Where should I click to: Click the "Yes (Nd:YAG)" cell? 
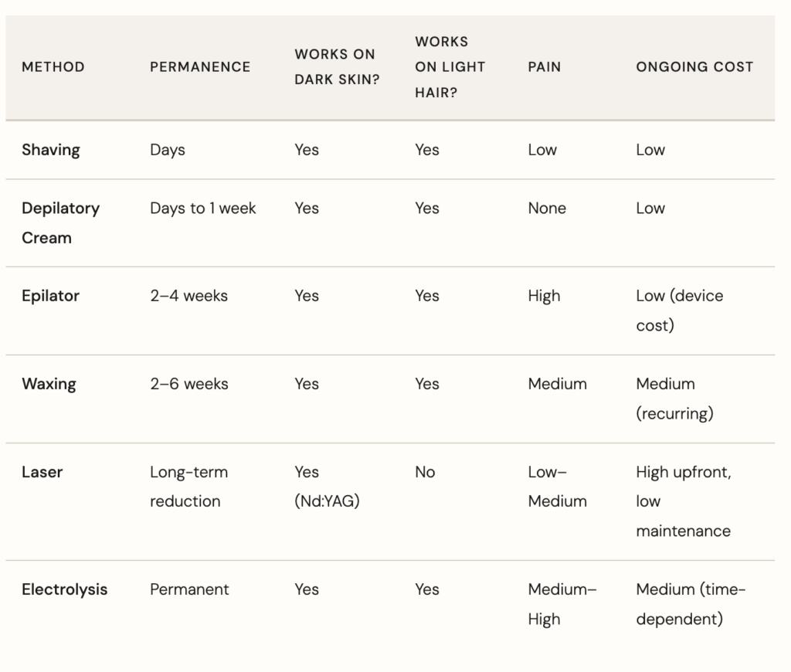[327, 487]
